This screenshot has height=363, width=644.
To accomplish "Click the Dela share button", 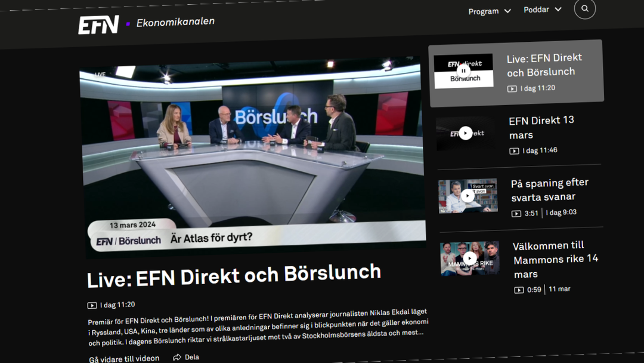I will (x=186, y=357).
